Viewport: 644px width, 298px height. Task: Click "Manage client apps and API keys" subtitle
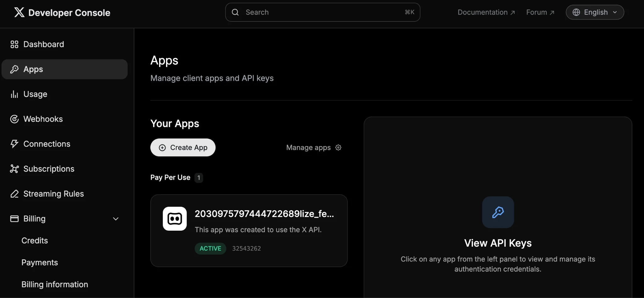[x=212, y=78]
